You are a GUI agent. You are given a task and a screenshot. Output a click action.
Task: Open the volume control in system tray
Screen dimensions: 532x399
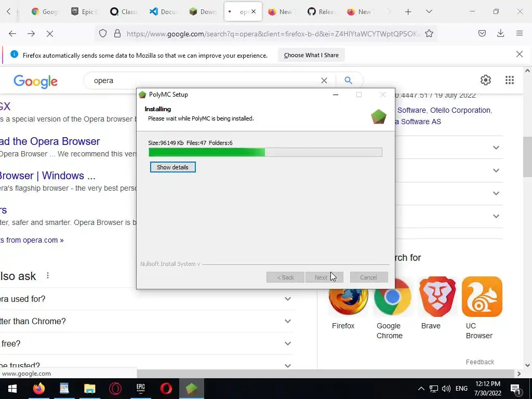coord(446,389)
